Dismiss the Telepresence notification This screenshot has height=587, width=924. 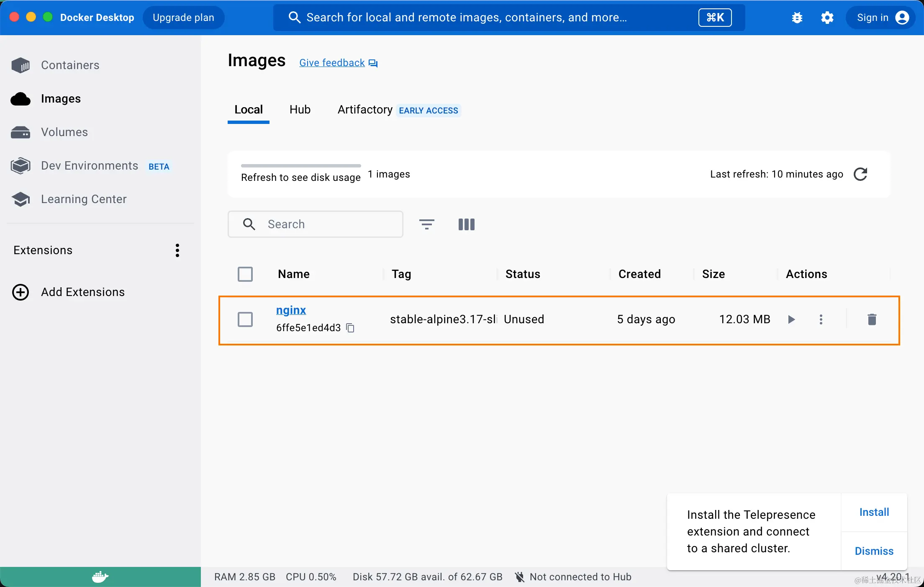pos(874,551)
